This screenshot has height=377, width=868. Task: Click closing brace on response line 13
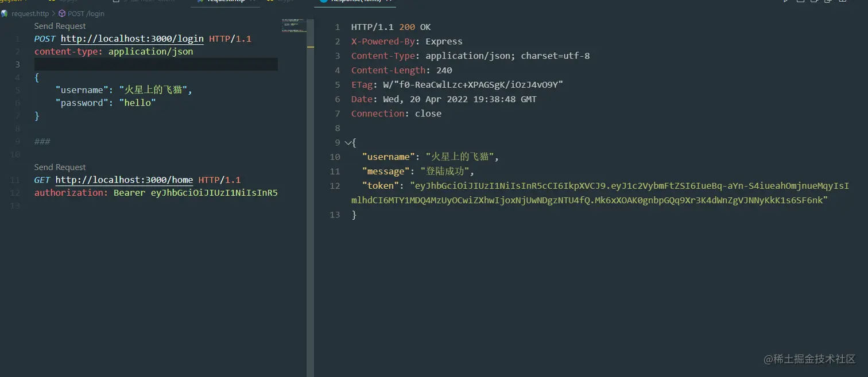pyautogui.click(x=354, y=215)
